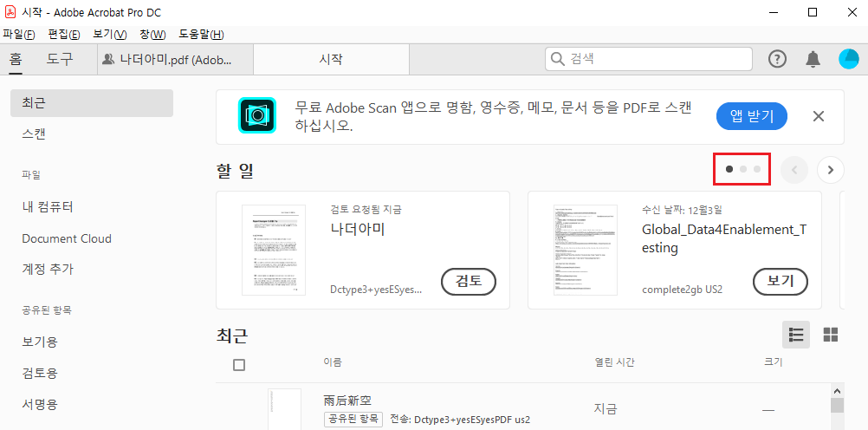868x430 pixels.
Task: Sort by the 이름 column header
Action: [333, 362]
